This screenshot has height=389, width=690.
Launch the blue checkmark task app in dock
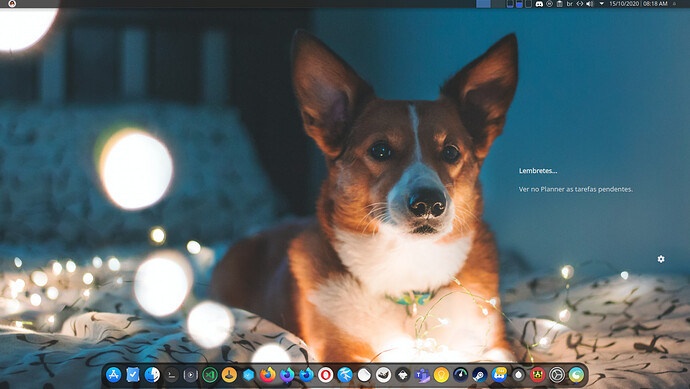pos(132,374)
